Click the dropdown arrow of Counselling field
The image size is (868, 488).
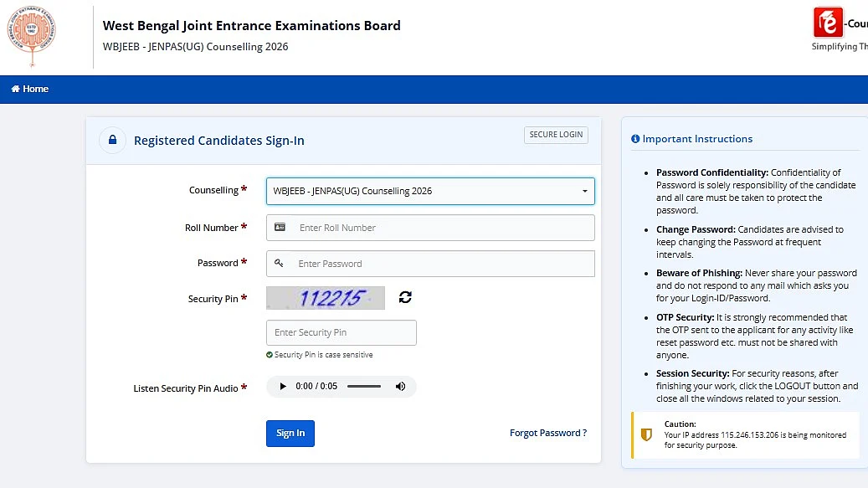tap(584, 192)
